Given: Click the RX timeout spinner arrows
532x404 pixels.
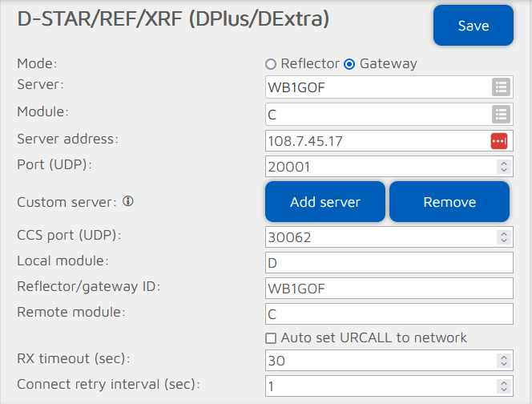Looking at the screenshot, I should 503,361.
